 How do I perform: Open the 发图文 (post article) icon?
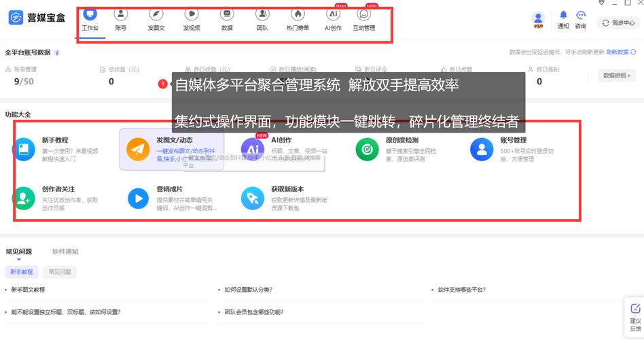156,14
